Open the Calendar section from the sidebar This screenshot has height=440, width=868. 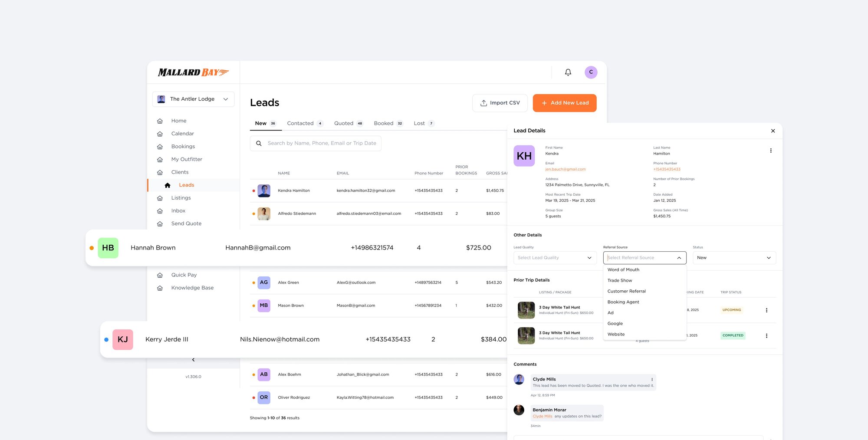pyautogui.click(x=182, y=133)
